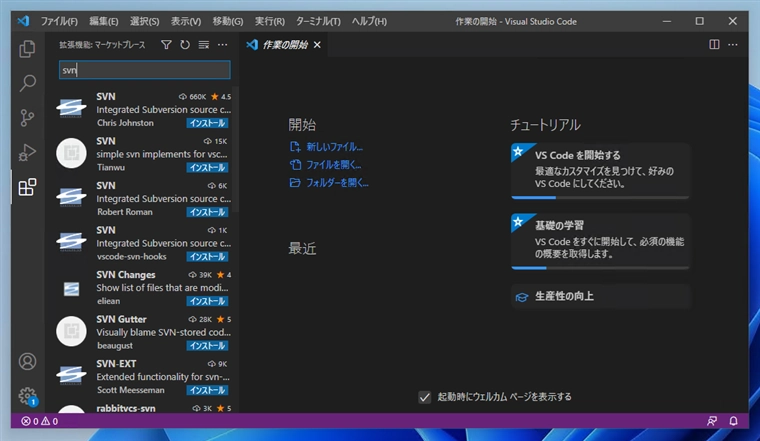760x441 pixels.
Task: Open the 選択(S) menu
Action: click(144, 21)
